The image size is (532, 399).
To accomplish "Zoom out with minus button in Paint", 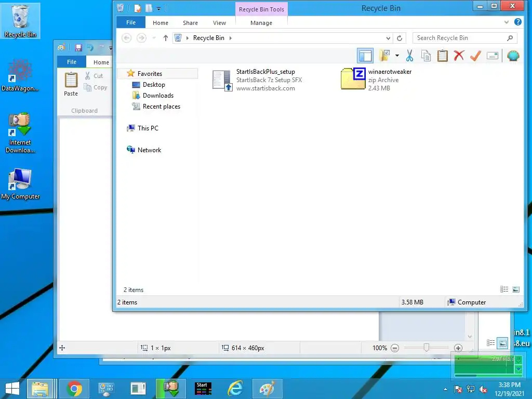I will coord(395,348).
